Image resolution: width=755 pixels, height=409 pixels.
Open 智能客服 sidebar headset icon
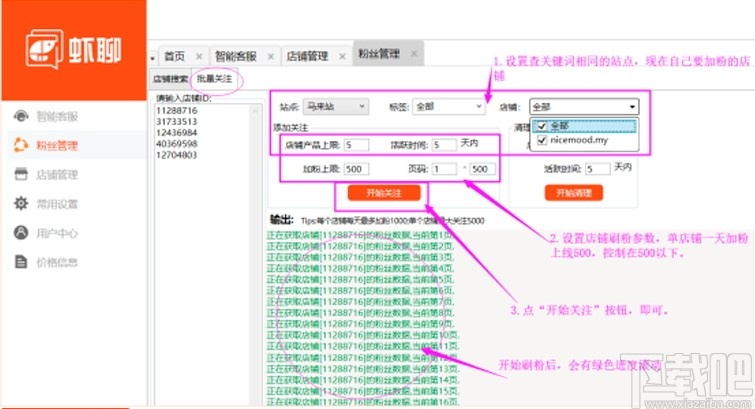tap(21, 116)
